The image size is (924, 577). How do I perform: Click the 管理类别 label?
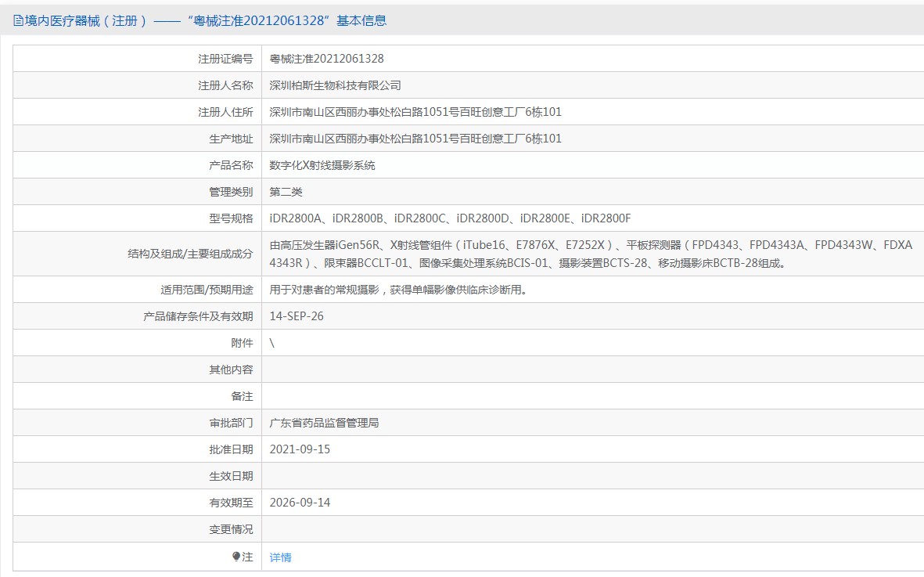(x=231, y=192)
